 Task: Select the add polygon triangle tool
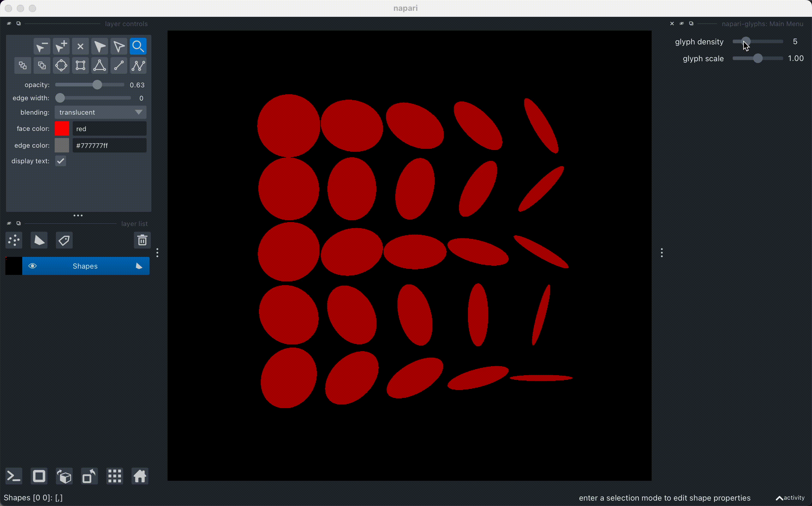coord(99,65)
